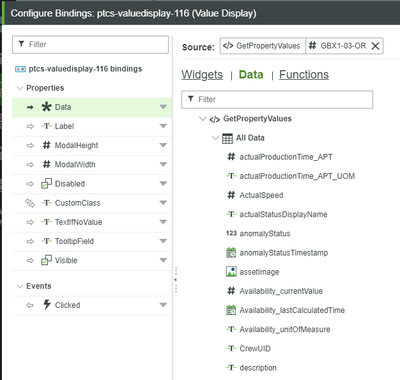Viewport: 400px width, 380px height.
Task: Click the 123 icon next to anomalyStatus
Action: (231, 233)
